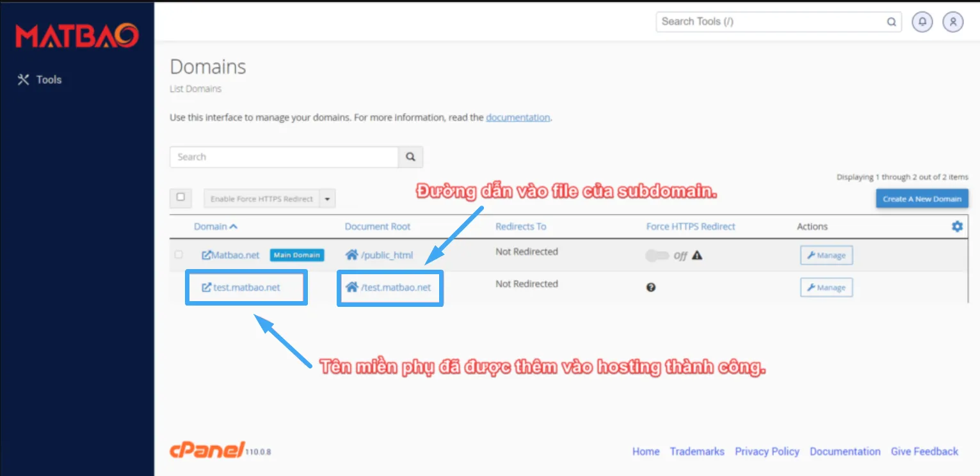
Task: Click the question mark icon in test.matbao.net row
Action: click(x=651, y=288)
